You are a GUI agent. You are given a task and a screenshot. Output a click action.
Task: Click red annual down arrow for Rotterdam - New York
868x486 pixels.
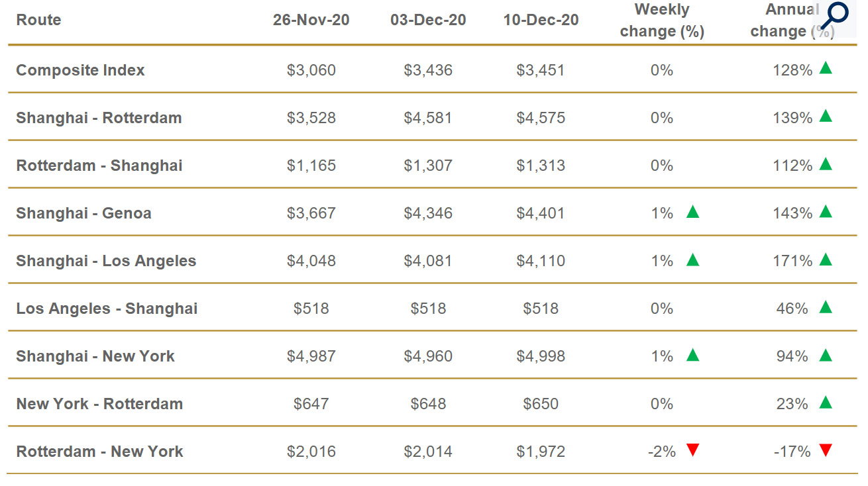click(x=825, y=450)
